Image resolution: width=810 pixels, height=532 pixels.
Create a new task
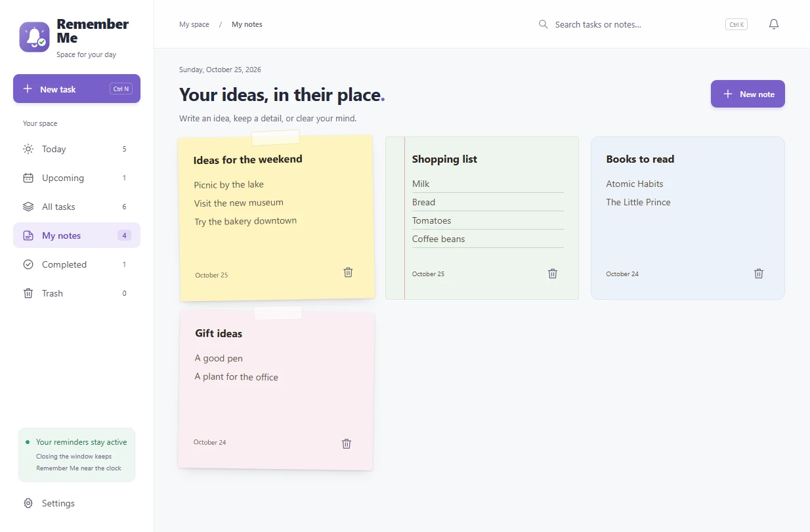(x=77, y=89)
